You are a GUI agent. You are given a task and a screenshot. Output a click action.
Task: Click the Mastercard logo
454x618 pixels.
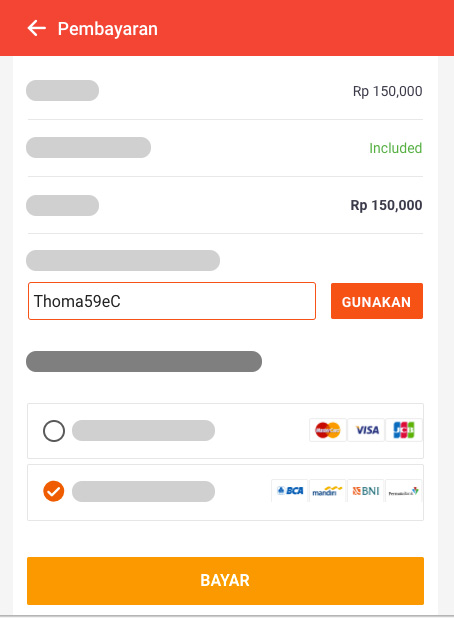[x=328, y=430]
